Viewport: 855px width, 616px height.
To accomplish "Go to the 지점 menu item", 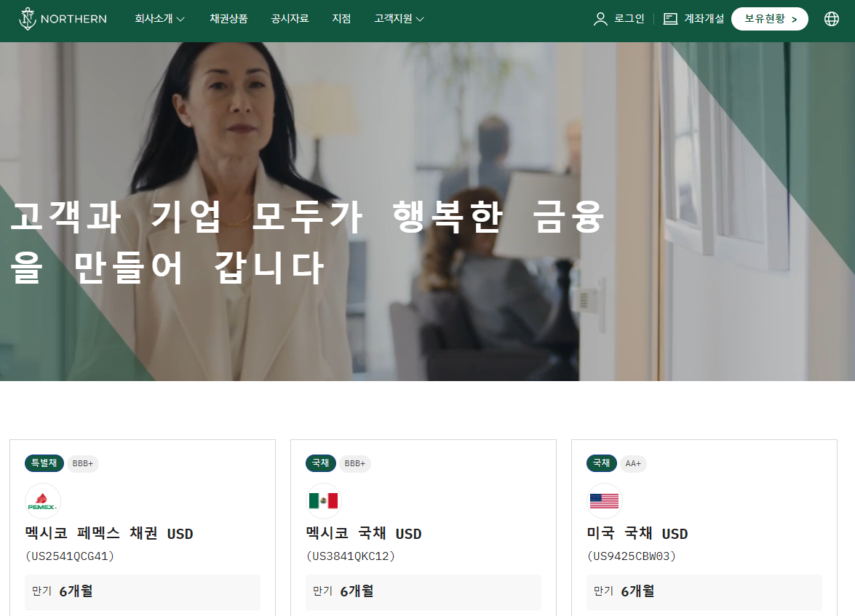I will (341, 19).
